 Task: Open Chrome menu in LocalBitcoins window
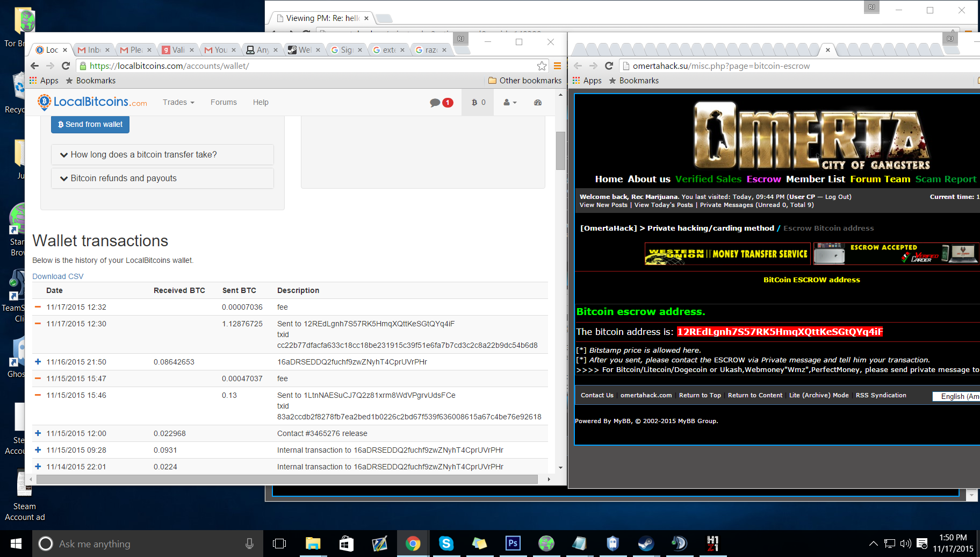(557, 66)
